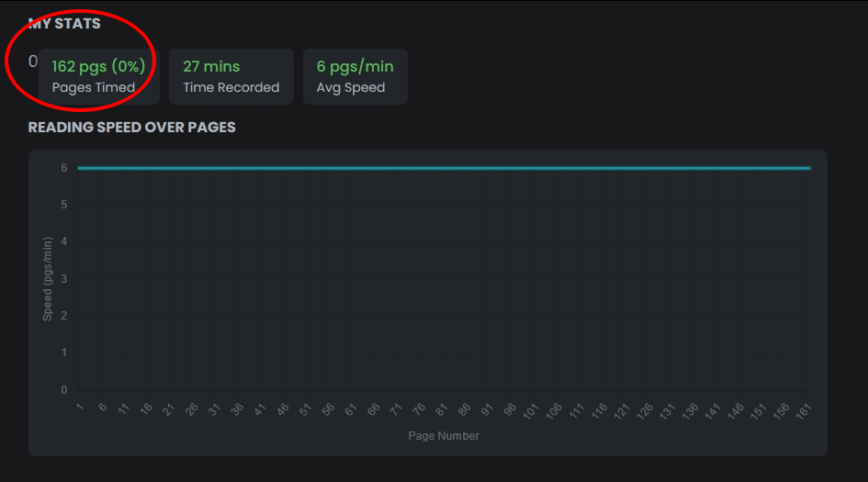
Task: Click the 0 label on y-axis
Action: pos(63,390)
